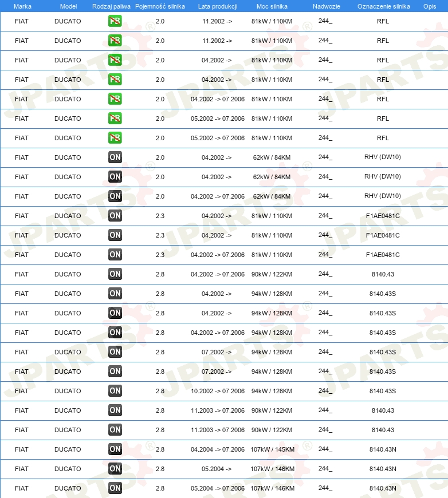Click engine code 8140.43N in the open-ended 05.2004 -> row
The height and width of the screenshot is (498, 448).
pos(383,469)
